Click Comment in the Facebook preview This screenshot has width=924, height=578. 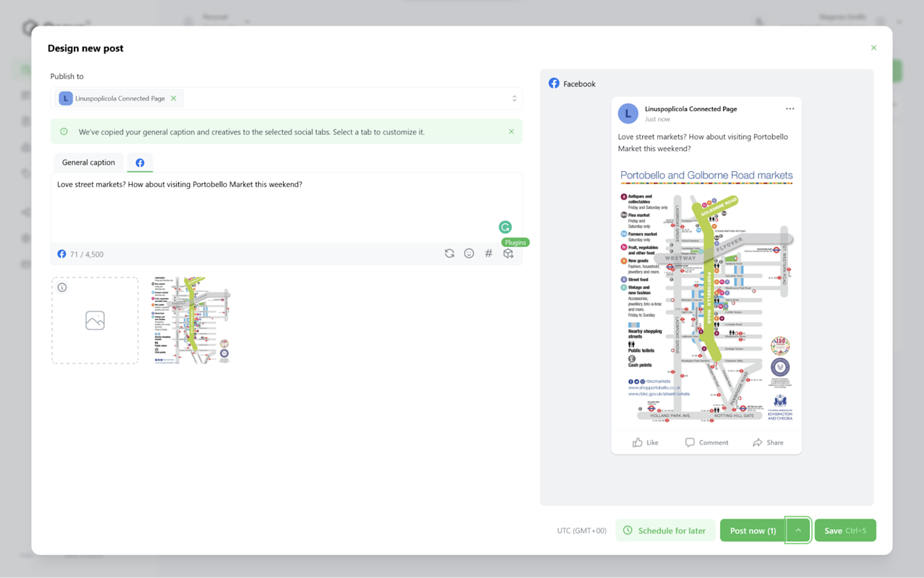(x=707, y=443)
